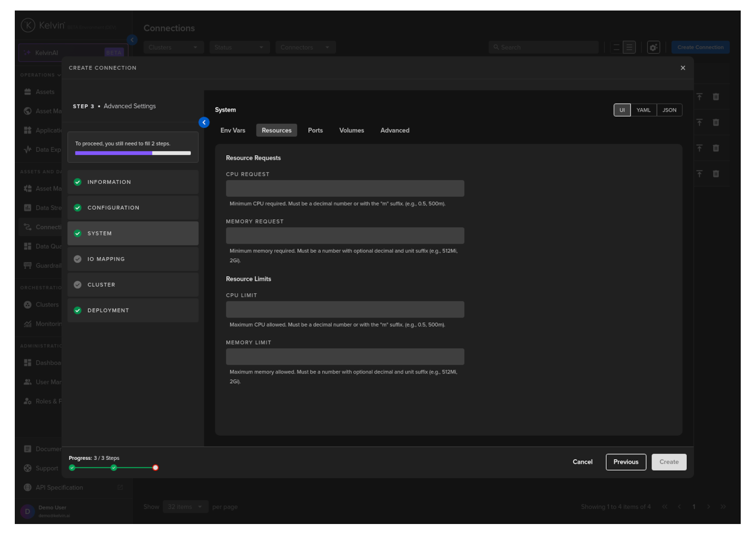Image resolution: width=756 pixels, height=535 pixels.
Task: Open API Specification external link icon
Action: point(120,488)
